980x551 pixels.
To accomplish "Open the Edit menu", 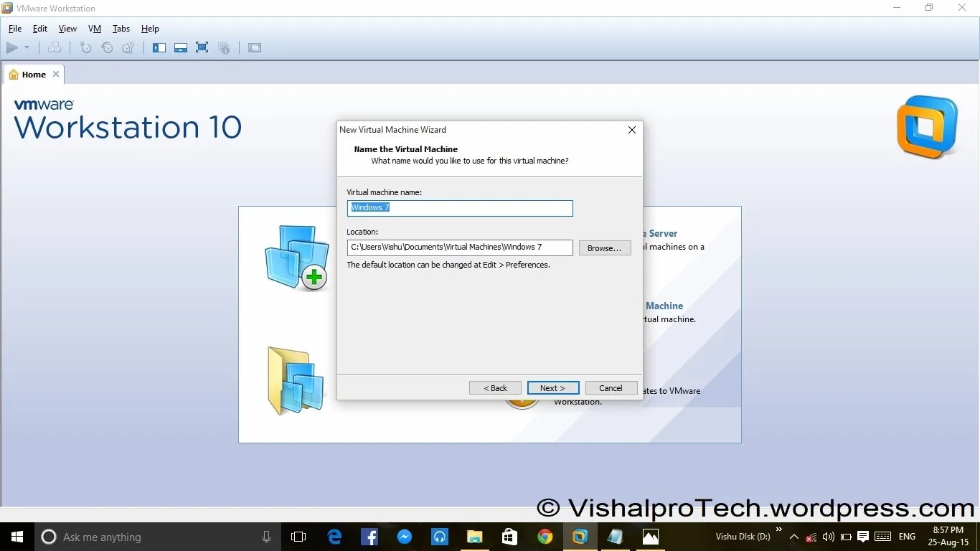I will [40, 29].
